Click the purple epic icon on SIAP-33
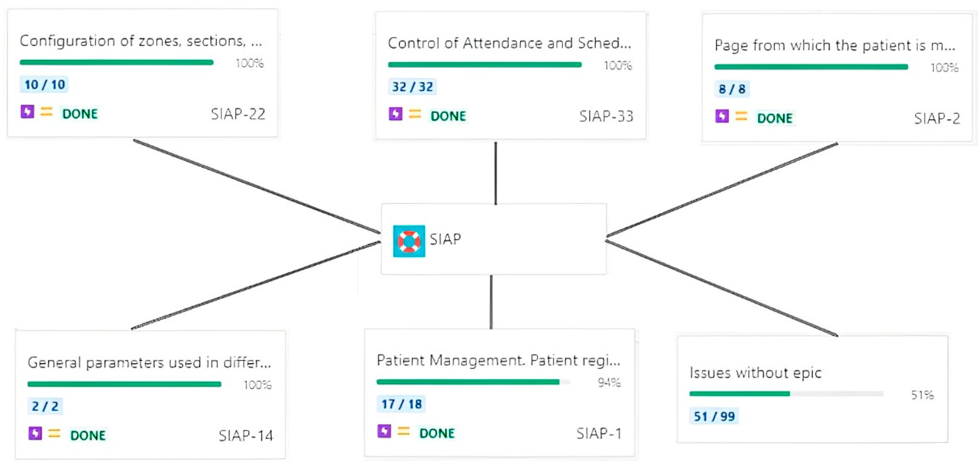 pos(396,114)
